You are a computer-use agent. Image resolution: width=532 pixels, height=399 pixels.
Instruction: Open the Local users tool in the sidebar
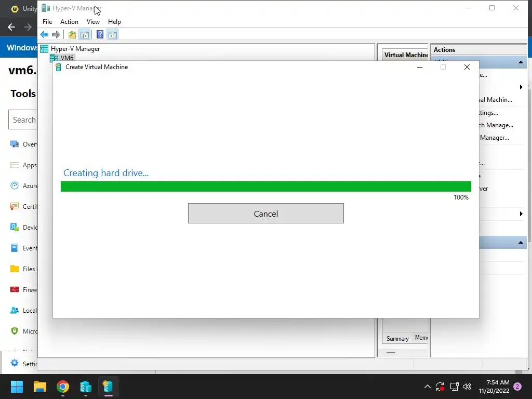click(x=23, y=311)
